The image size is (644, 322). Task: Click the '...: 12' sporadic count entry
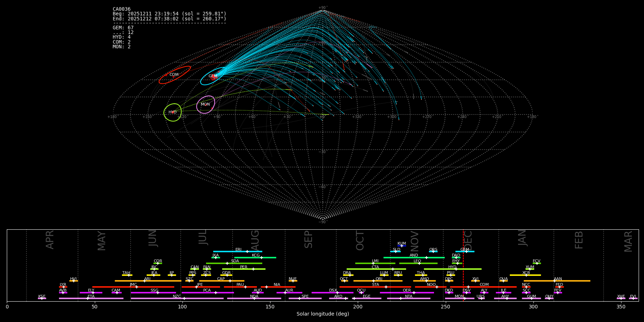123,33
